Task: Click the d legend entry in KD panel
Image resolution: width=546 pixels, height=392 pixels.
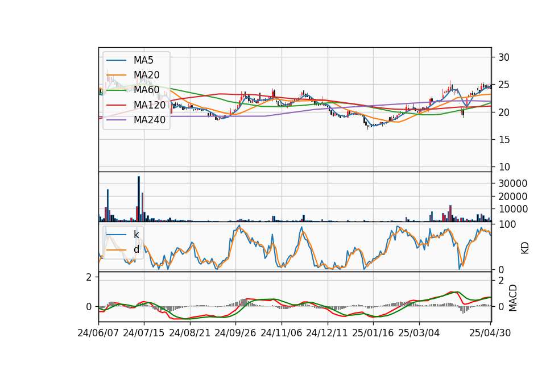Action: pos(136,249)
